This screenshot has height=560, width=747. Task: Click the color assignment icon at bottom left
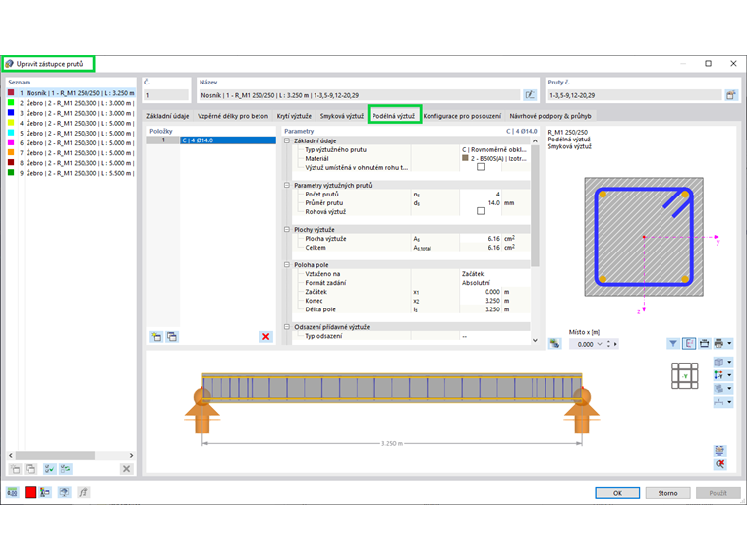click(x=46, y=492)
